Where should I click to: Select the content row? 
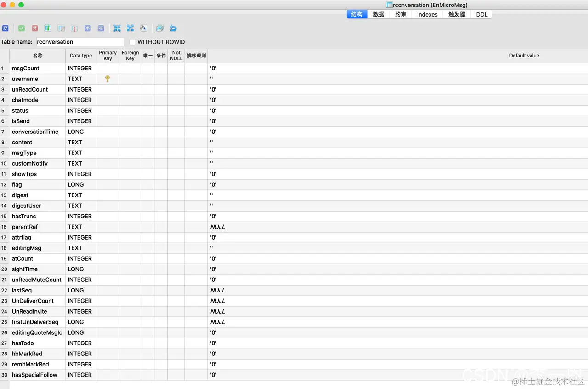(294, 143)
